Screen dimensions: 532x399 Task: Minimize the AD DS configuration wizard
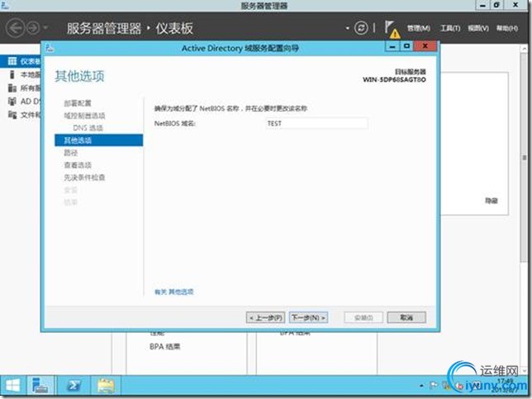click(x=392, y=46)
